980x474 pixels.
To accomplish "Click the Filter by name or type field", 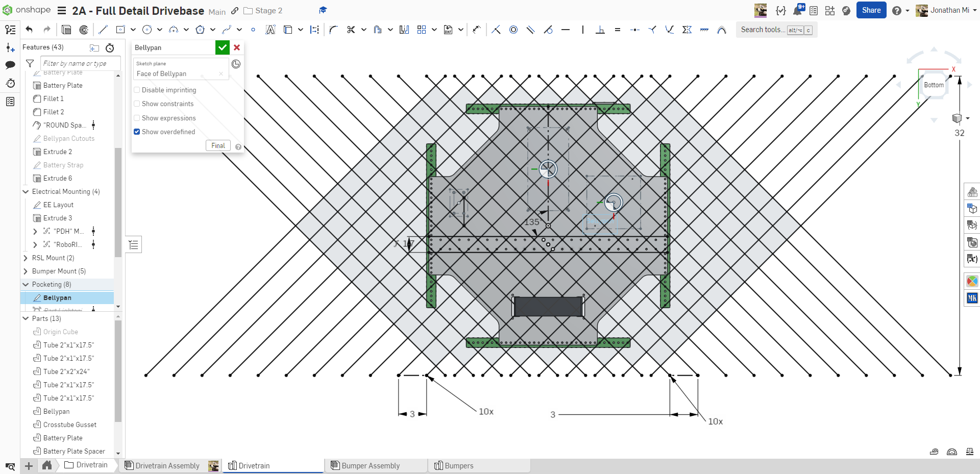I will 80,63.
